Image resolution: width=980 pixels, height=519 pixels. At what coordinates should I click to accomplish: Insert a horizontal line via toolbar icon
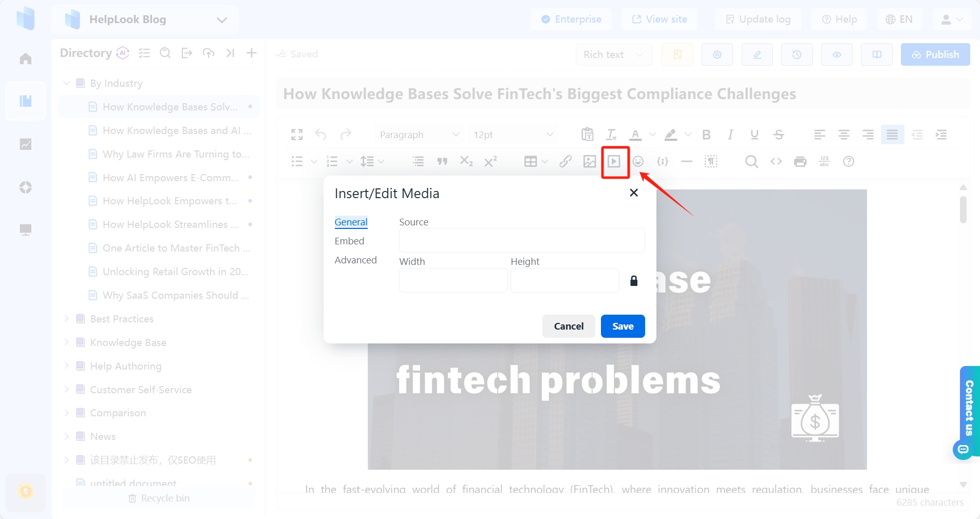coord(687,162)
